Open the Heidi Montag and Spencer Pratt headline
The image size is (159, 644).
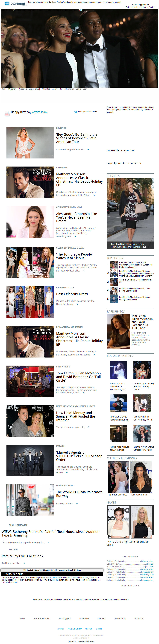76,416
